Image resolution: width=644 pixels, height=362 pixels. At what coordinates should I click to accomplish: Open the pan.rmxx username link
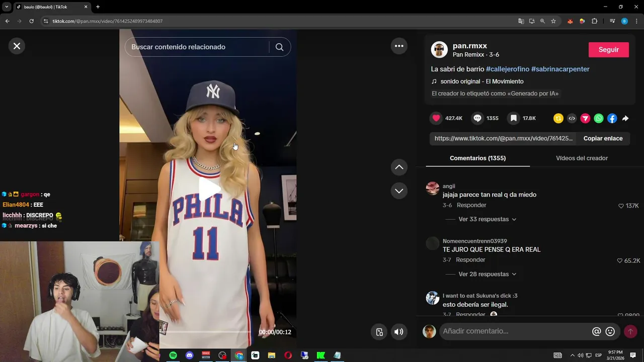pyautogui.click(x=470, y=46)
